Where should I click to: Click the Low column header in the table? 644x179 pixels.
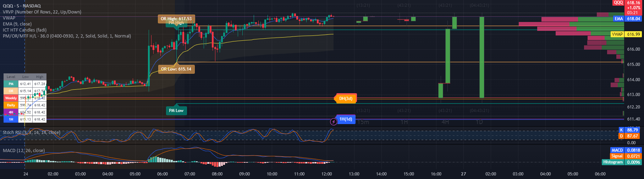(26, 77)
